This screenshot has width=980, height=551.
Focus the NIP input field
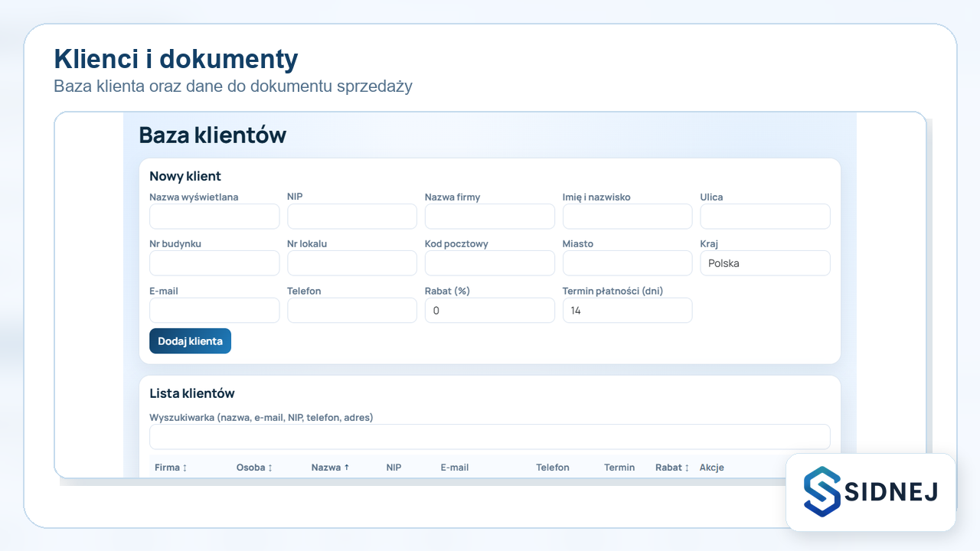pos(352,217)
